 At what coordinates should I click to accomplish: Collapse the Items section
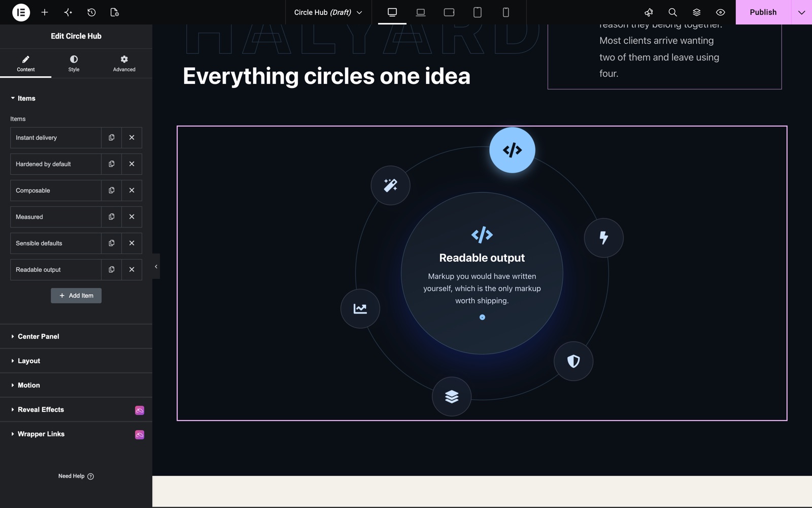pyautogui.click(x=76, y=98)
